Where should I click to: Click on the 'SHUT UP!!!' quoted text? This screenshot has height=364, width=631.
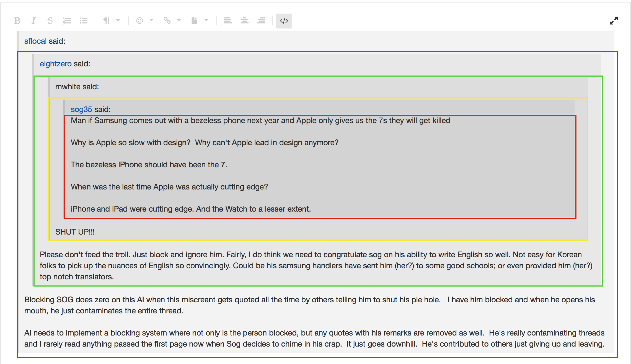(75, 232)
